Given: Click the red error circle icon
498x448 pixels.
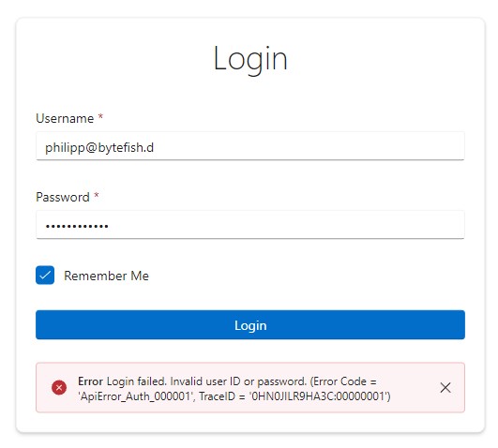Looking at the screenshot, I should click(x=59, y=387).
